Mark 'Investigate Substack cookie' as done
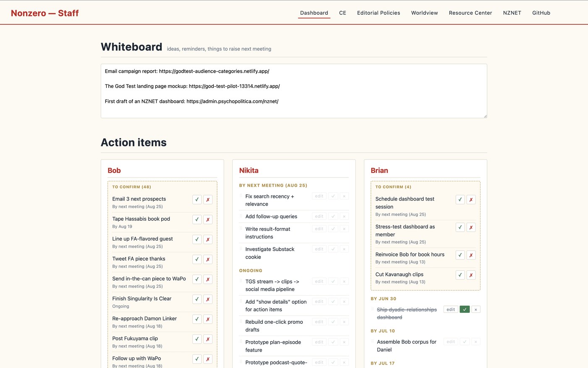Image resolution: width=588 pixels, height=368 pixels. [x=333, y=249]
